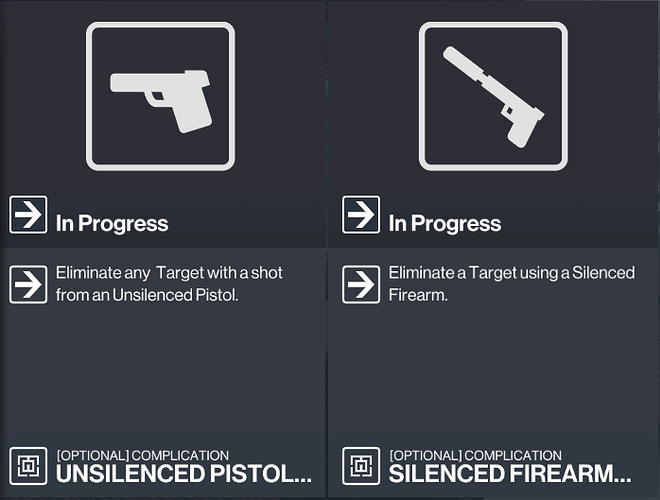Click arrow icon next to Unsilenced Pistol objective text

pyautogui.click(x=28, y=284)
